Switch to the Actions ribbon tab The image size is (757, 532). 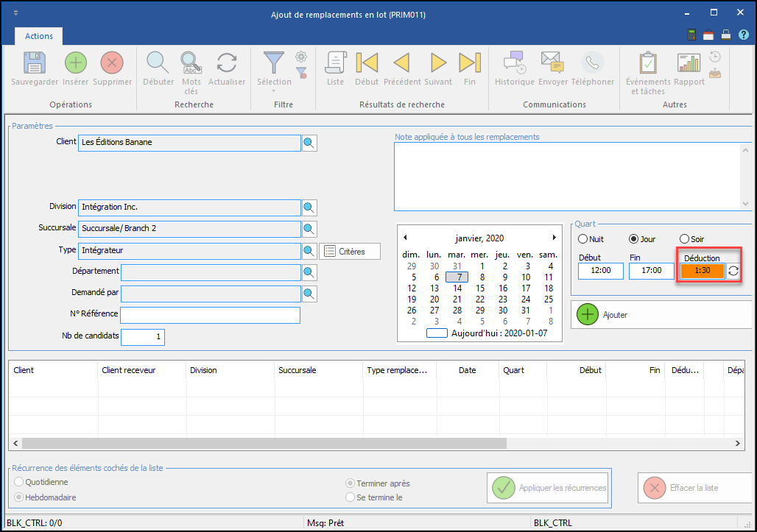pyautogui.click(x=38, y=36)
